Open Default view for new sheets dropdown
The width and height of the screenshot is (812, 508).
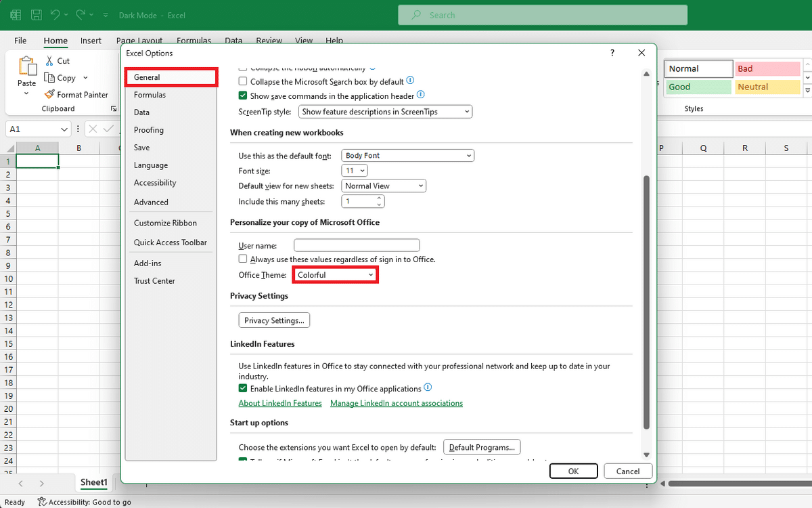(383, 186)
